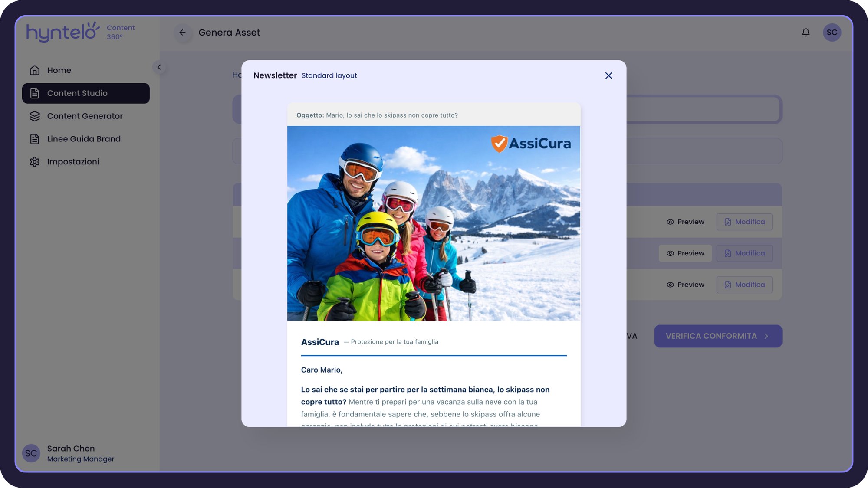Screen dimensions: 868x488
Task: Click the bold AssiCura heading below the photo
Action: [x=320, y=342]
